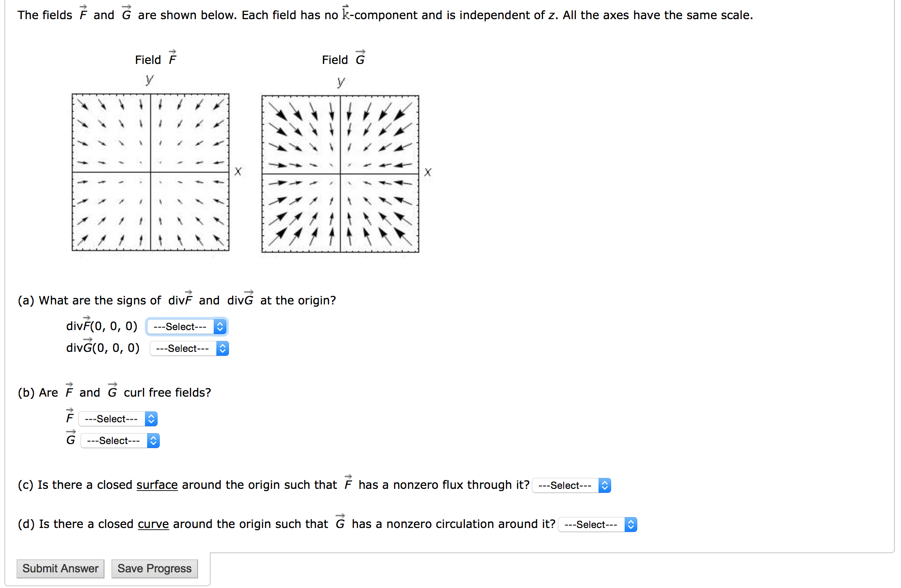Open the closed surface flux select dropdown
The image size is (901, 588).
[571, 485]
